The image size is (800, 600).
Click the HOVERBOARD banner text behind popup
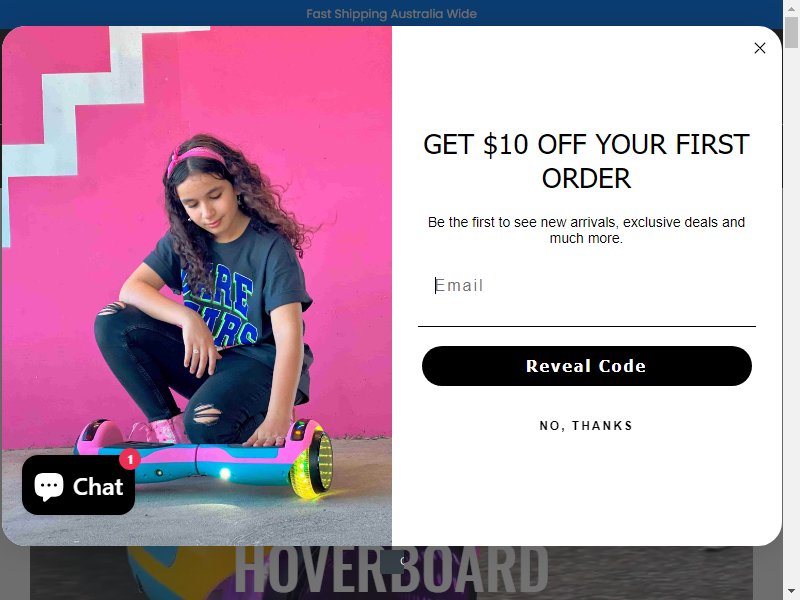(391, 568)
